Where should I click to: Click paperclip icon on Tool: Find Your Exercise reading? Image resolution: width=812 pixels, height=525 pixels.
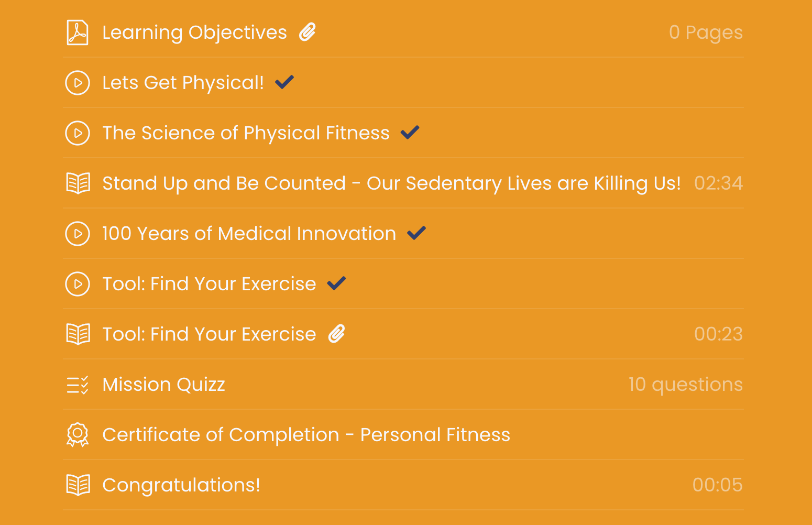[x=337, y=334]
